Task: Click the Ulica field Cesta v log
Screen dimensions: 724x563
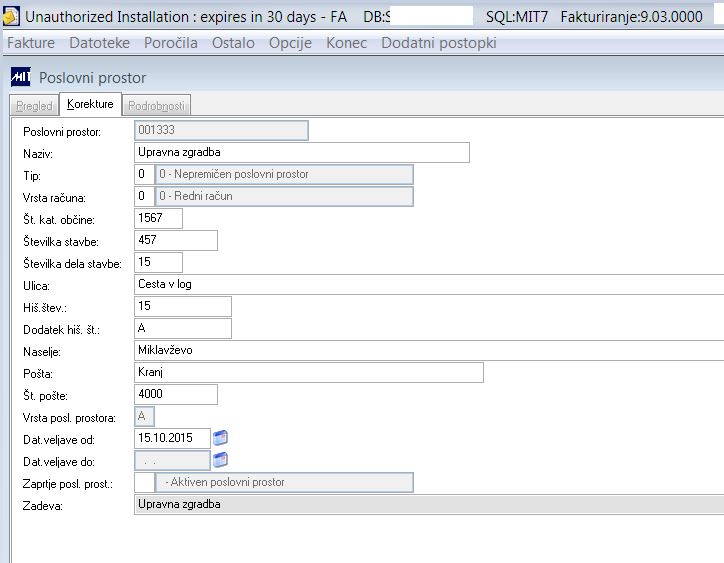Action: (429, 284)
